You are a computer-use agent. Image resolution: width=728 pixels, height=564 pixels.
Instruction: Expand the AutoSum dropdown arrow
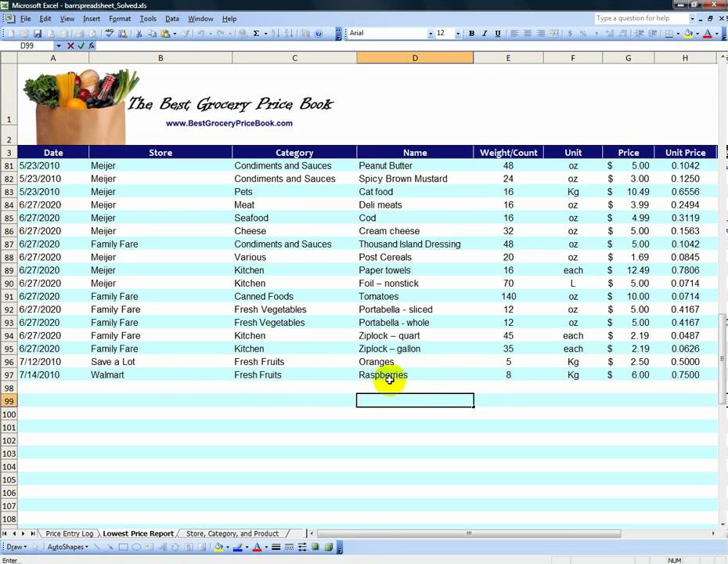(x=265, y=34)
